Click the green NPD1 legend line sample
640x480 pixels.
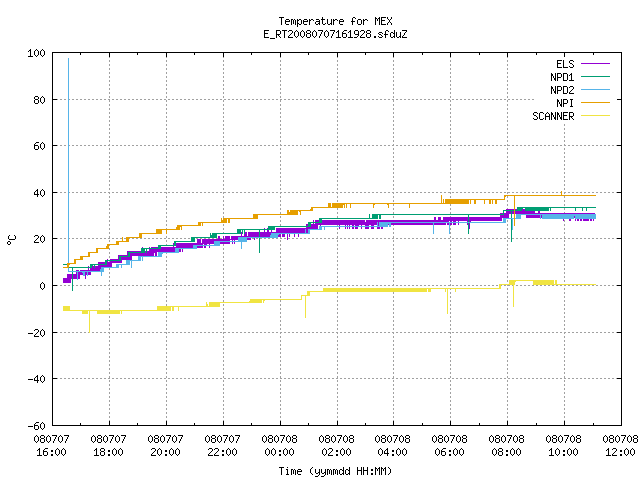coord(595,77)
